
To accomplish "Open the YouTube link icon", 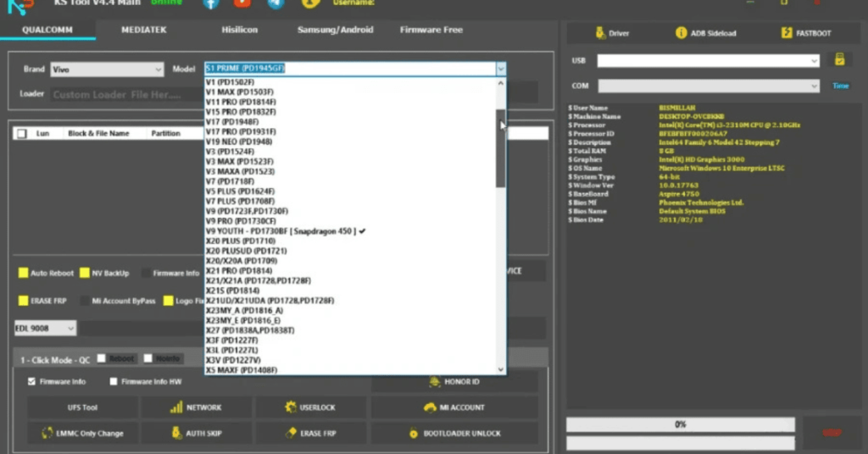I will (242, 3).
